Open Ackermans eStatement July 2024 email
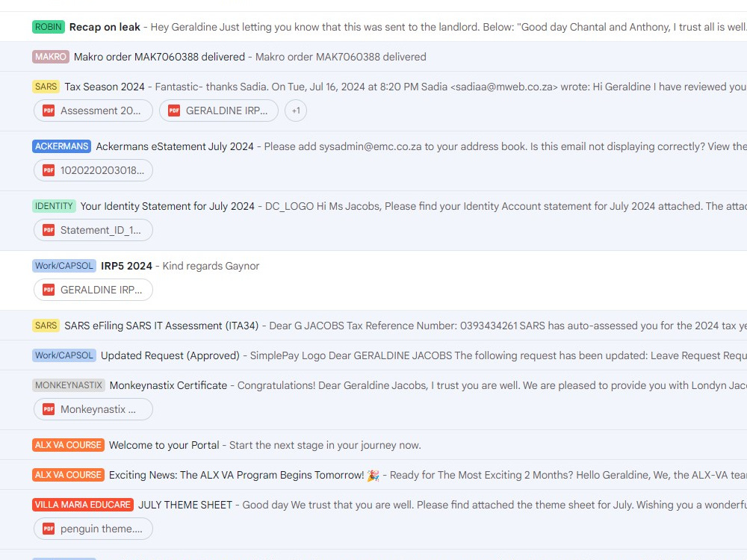Image resolution: width=747 pixels, height=560 pixels. pos(175,146)
